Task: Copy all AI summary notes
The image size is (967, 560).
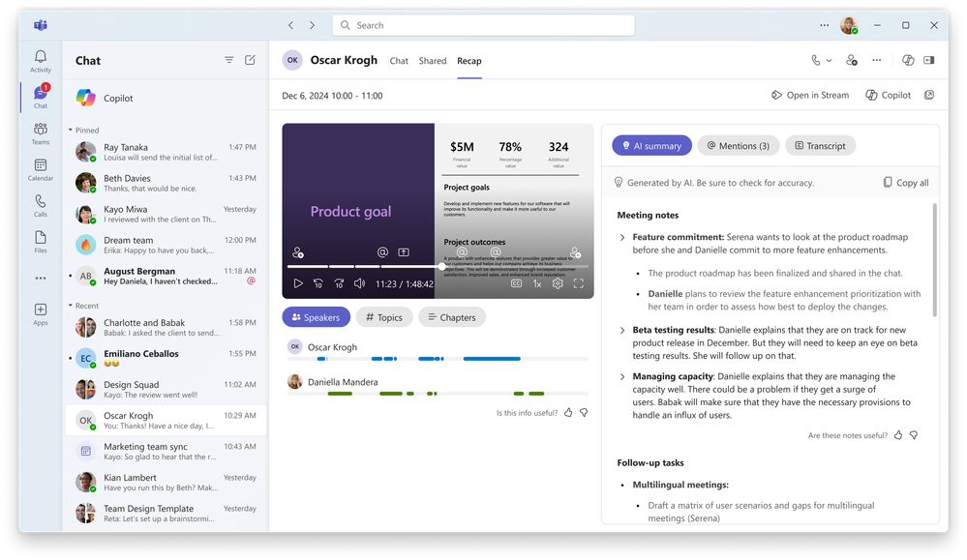Action: [905, 183]
